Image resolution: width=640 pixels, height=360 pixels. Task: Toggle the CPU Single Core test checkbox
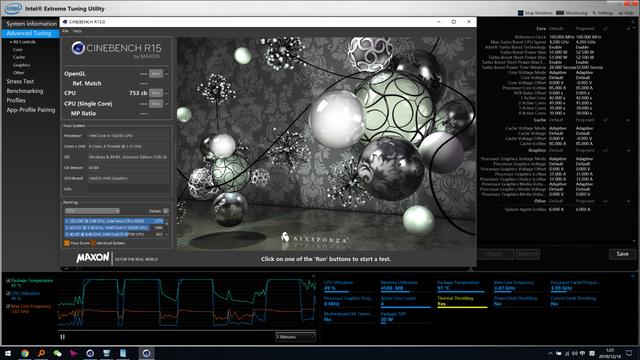pos(167,104)
